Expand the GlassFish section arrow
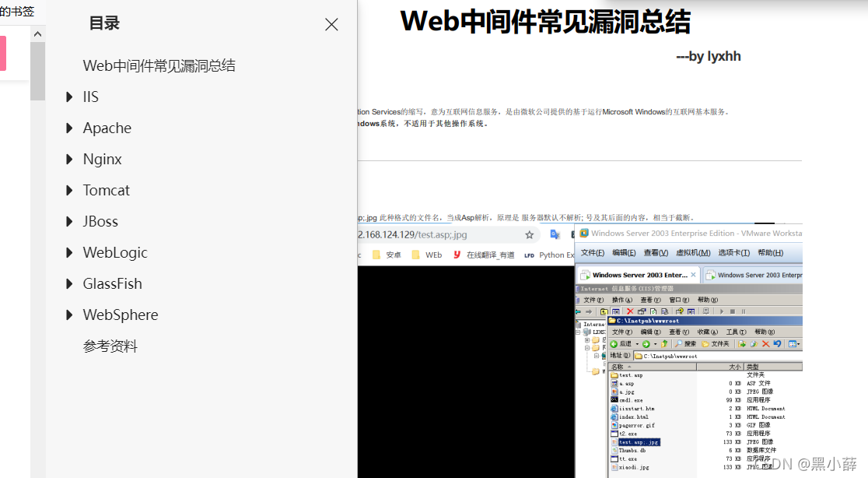Image resolution: width=868 pixels, height=478 pixels. tap(69, 283)
